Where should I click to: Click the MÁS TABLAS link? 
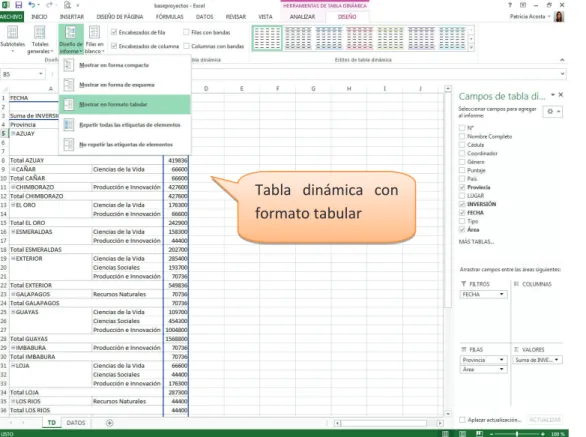pyautogui.click(x=476, y=241)
